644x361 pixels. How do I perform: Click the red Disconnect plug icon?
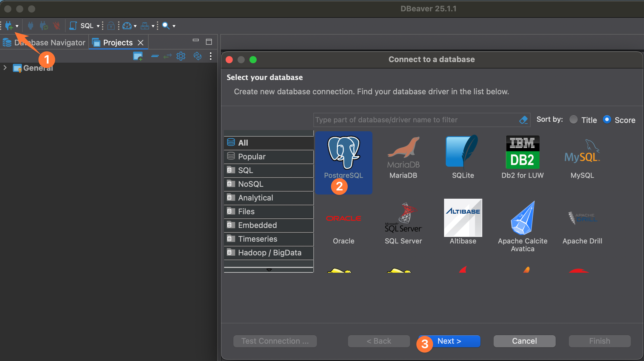[x=56, y=26]
